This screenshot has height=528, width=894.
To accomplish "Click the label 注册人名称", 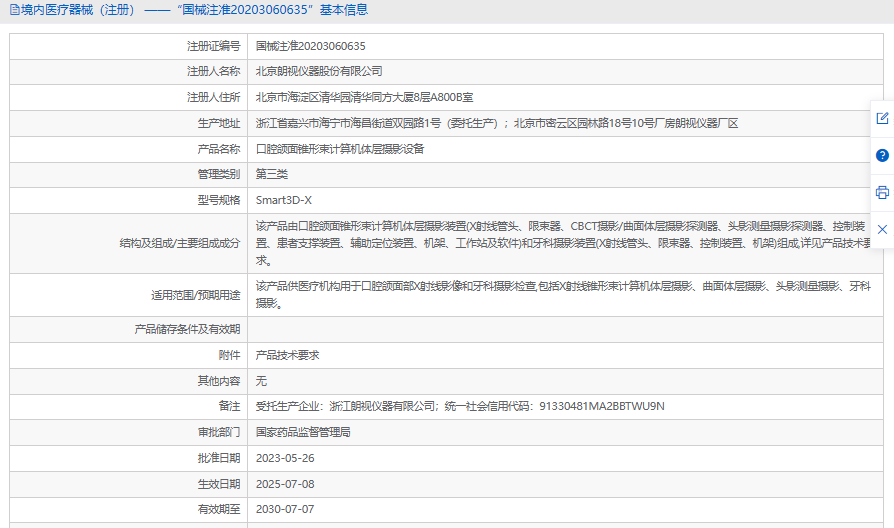I will (x=214, y=71).
